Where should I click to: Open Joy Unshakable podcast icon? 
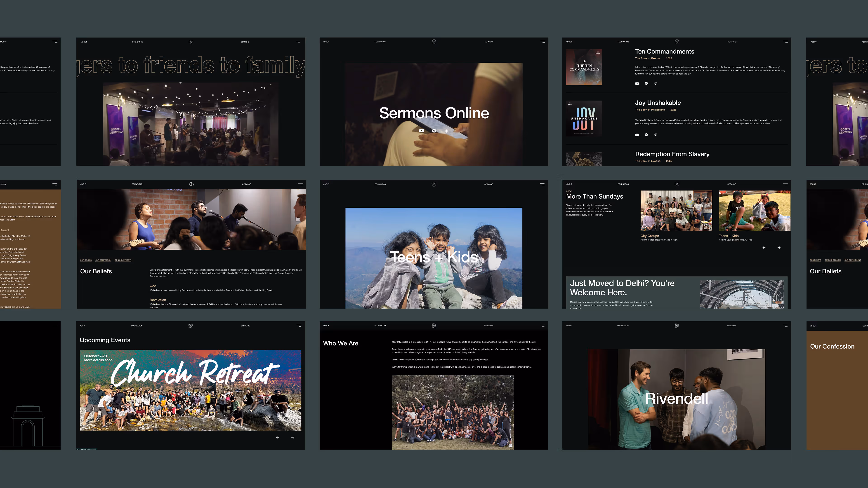click(x=656, y=135)
